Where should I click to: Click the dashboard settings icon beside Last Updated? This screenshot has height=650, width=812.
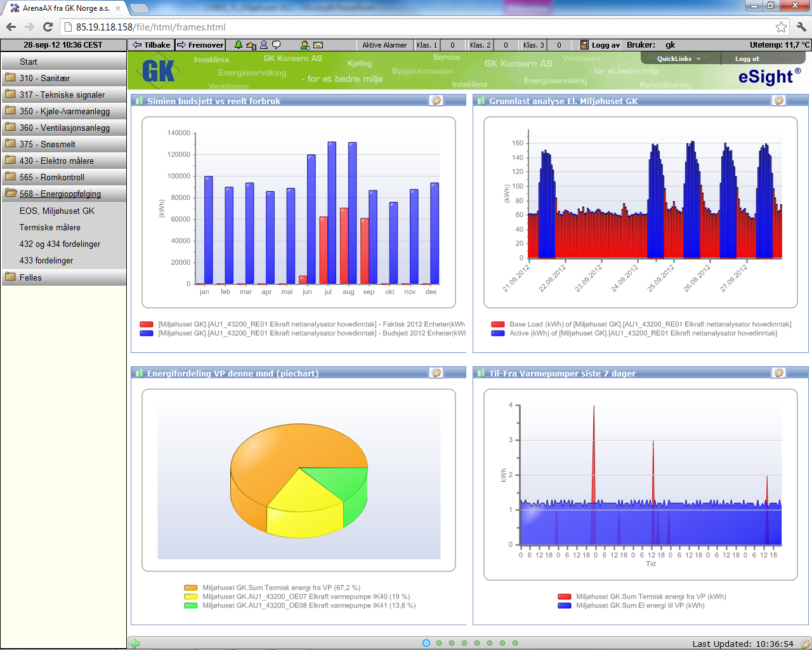tap(804, 643)
